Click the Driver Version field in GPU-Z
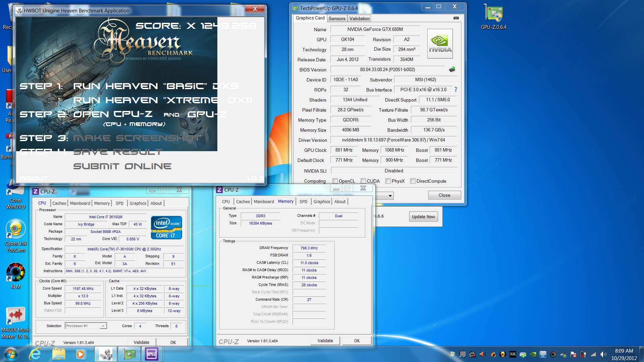 point(393,140)
